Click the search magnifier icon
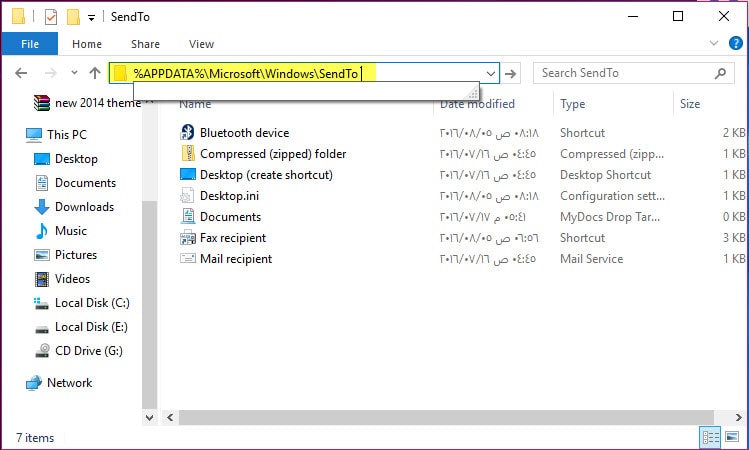The height and width of the screenshot is (450, 749). tap(720, 74)
